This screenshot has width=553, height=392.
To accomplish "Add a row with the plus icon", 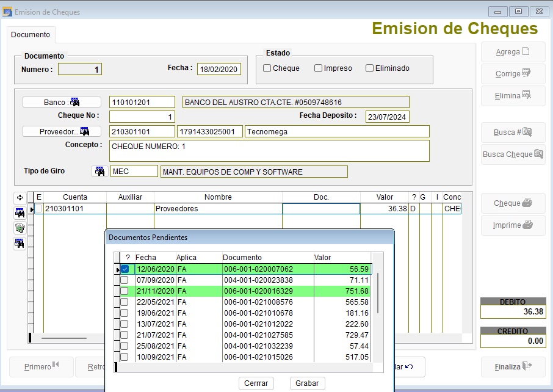I will point(20,198).
